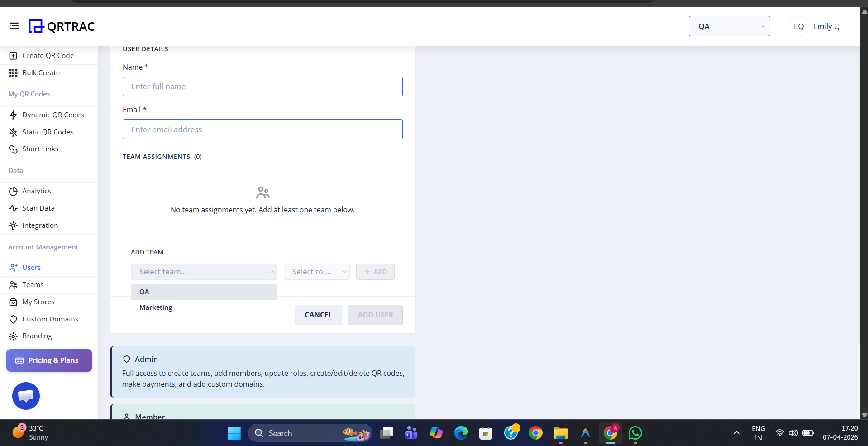Open Pricing & Plans
868x446 pixels.
coord(48,360)
